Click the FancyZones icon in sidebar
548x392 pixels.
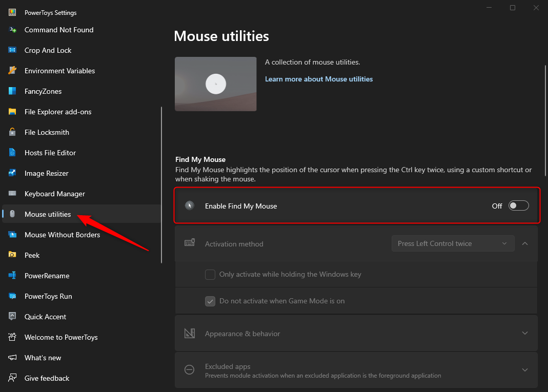13,91
